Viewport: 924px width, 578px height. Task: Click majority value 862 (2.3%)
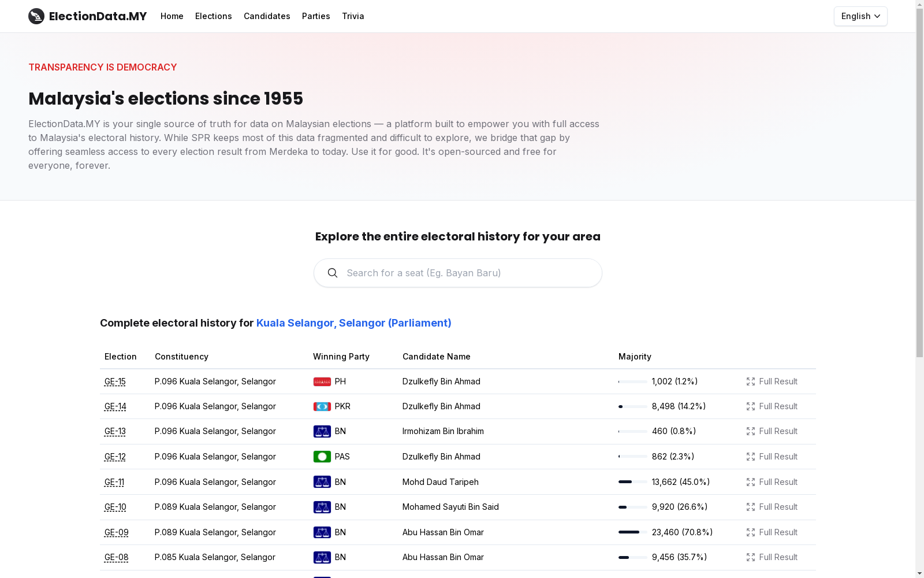pos(673,457)
